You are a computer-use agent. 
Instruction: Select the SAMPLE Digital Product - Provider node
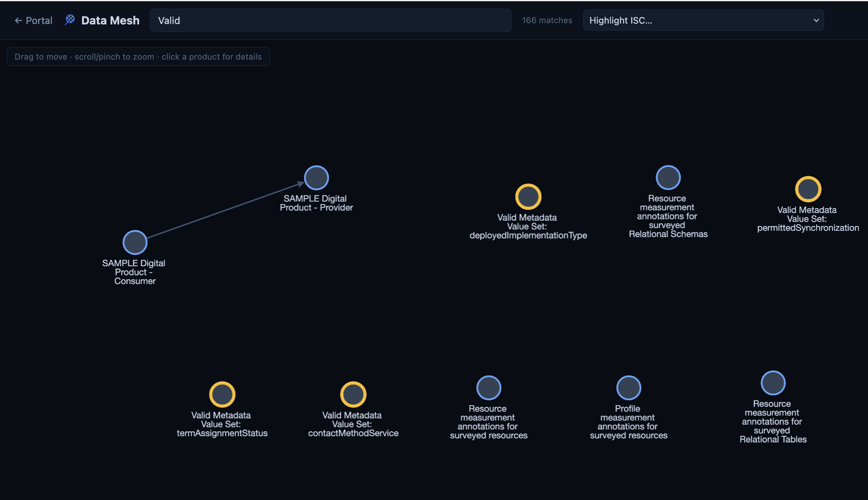(316, 178)
